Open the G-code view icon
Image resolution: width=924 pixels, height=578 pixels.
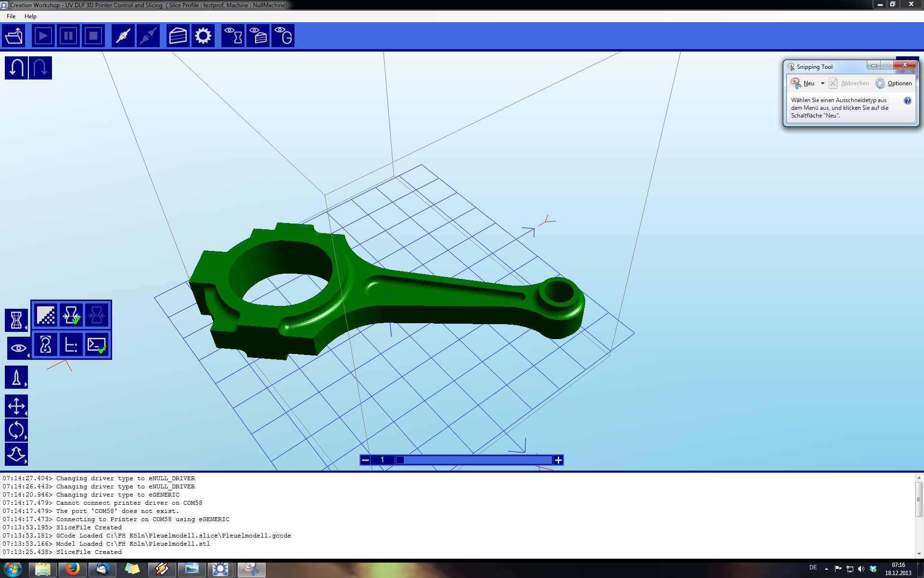tap(283, 36)
